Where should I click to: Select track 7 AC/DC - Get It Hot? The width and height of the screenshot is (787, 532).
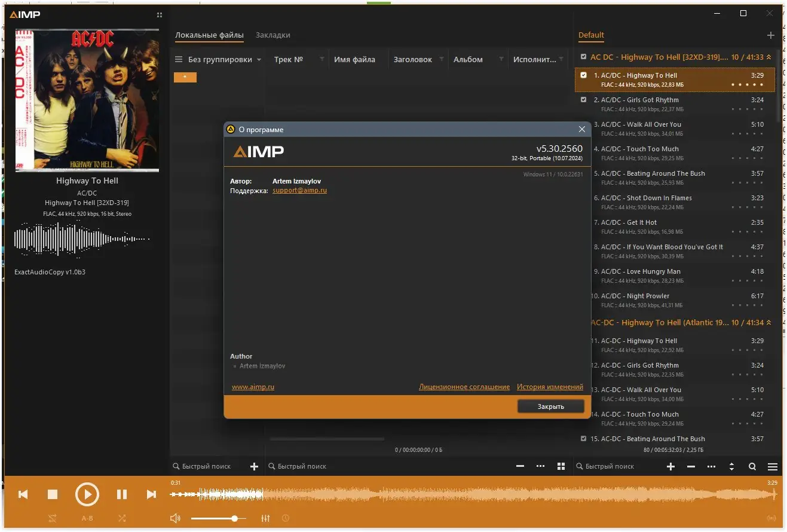675,227
